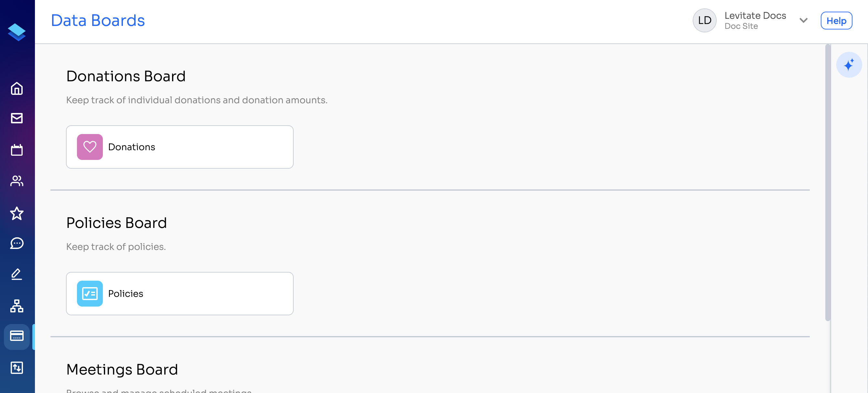The image size is (868, 393).
Task: Click the LD avatar circle
Action: pos(704,21)
